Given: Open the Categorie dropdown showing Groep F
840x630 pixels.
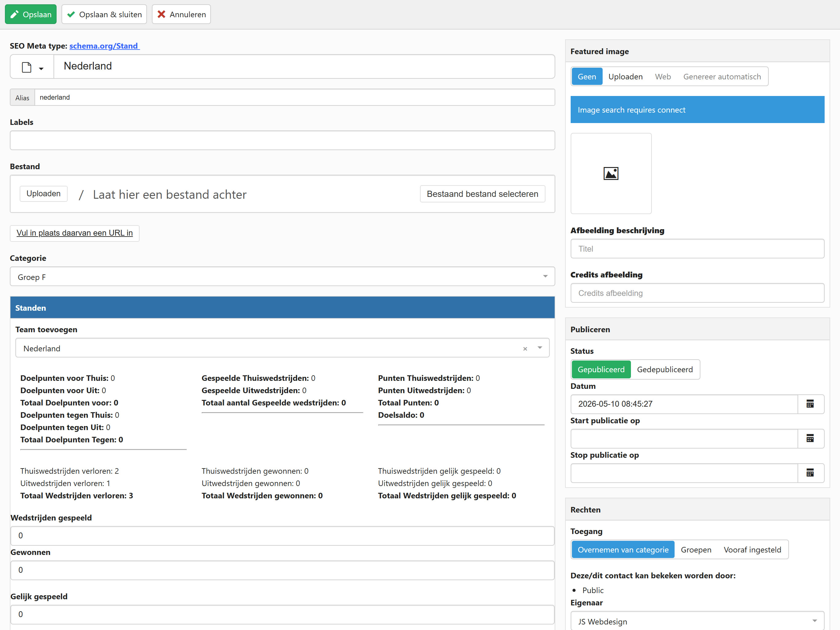Looking at the screenshot, I should point(283,277).
